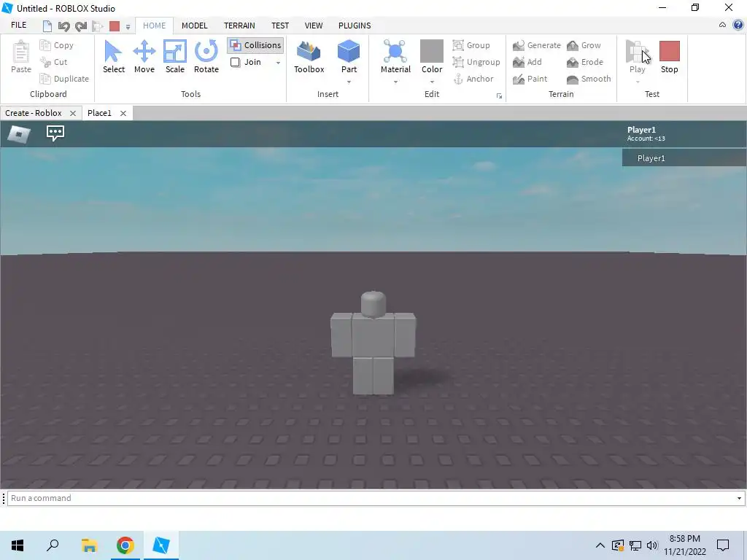Switch to the TEST ribbon tab
The width and height of the screenshot is (747, 560).
pos(280,26)
